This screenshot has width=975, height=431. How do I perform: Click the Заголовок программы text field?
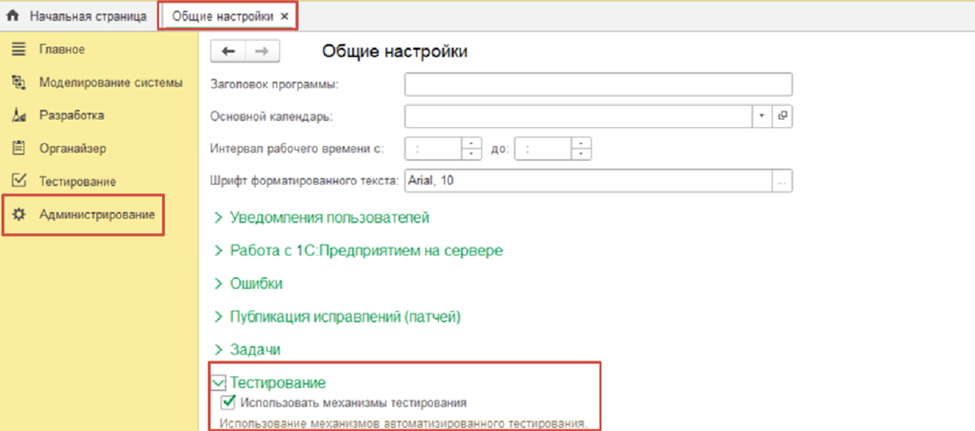point(598,83)
